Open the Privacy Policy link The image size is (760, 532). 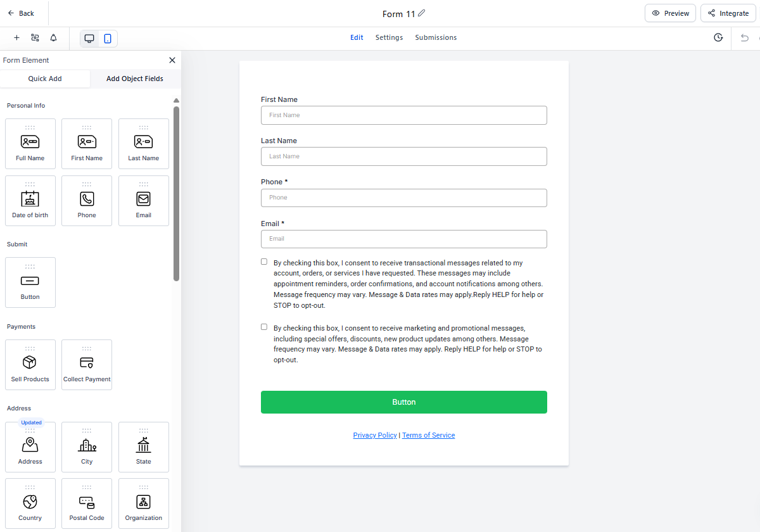click(x=375, y=436)
